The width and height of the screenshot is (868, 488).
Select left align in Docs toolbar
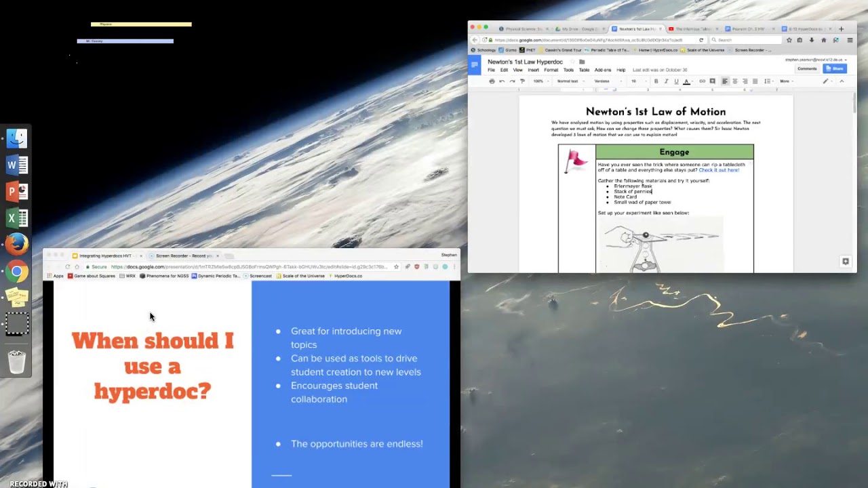[725, 81]
